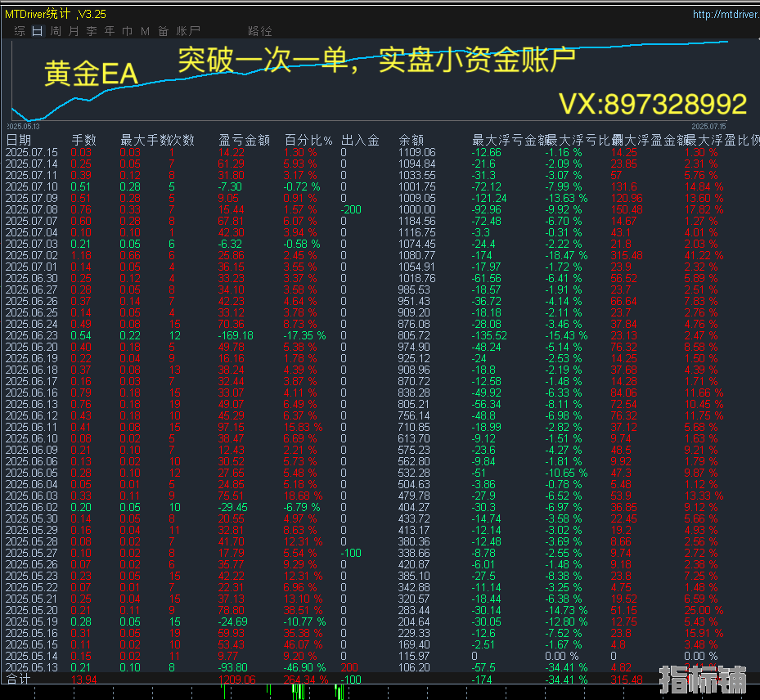Open the 季 quarterly tab
Viewport: 760px width, 700px height.
tap(92, 31)
